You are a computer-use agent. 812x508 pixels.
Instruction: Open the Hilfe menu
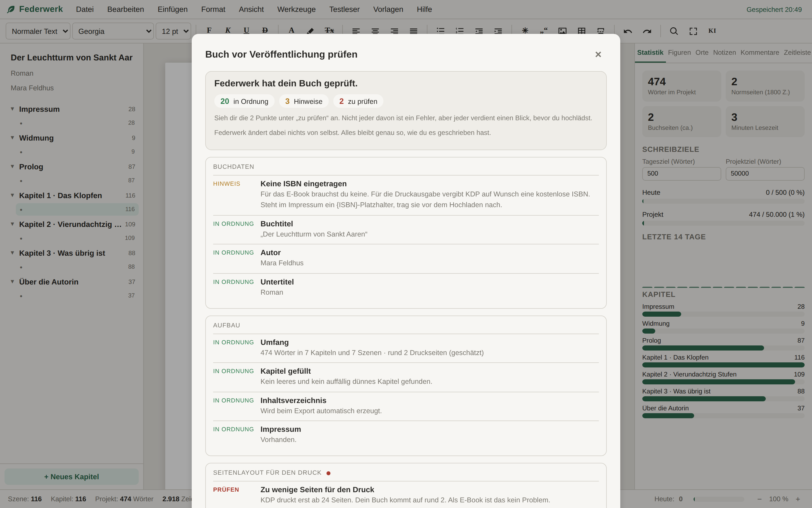tap(424, 9)
